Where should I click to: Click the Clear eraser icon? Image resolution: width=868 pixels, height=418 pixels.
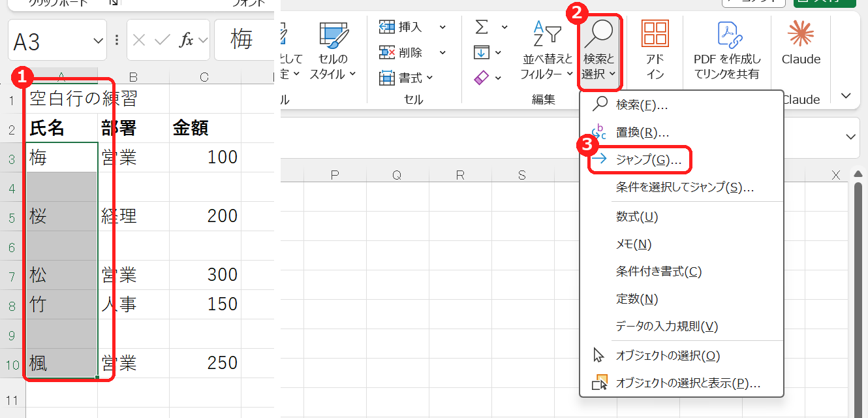[482, 78]
